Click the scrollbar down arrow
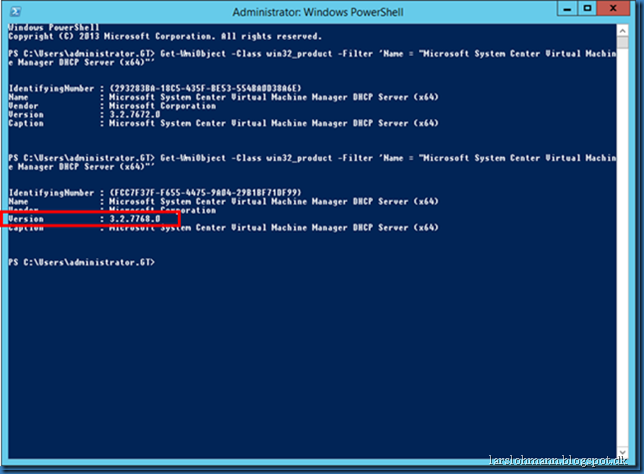 pyautogui.click(x=622, y=452)
